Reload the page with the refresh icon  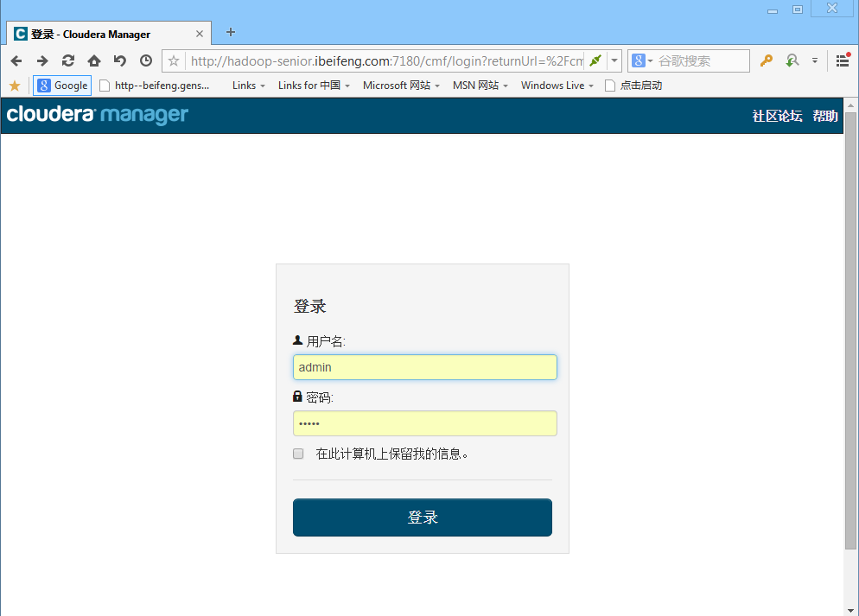[68, 60]
